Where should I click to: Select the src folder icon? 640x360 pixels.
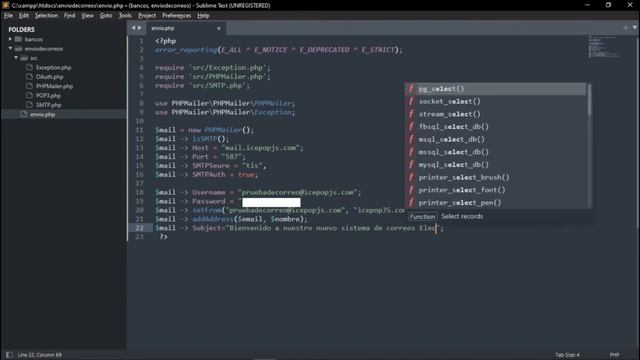click(24, 58)
